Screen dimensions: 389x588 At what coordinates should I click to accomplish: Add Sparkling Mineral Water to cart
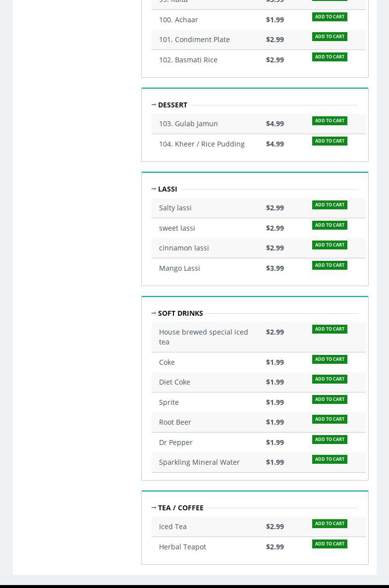[x=330, y=459]
